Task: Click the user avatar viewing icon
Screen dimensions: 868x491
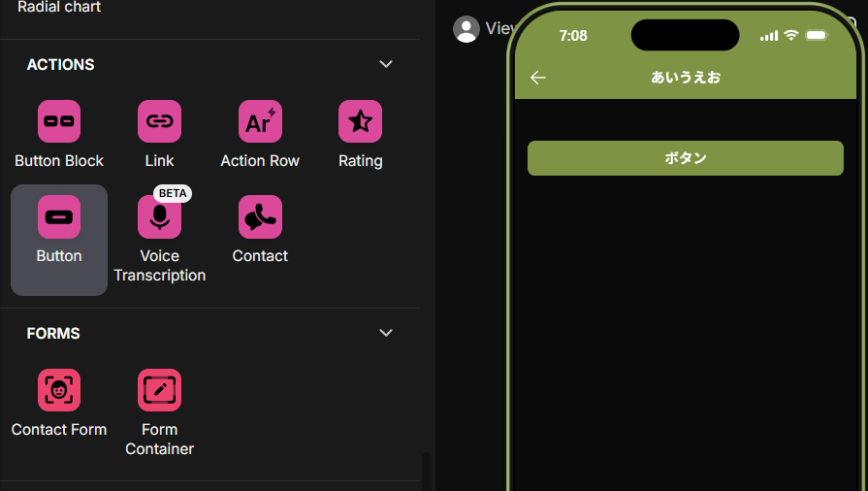Action: (x=466, y=29)
